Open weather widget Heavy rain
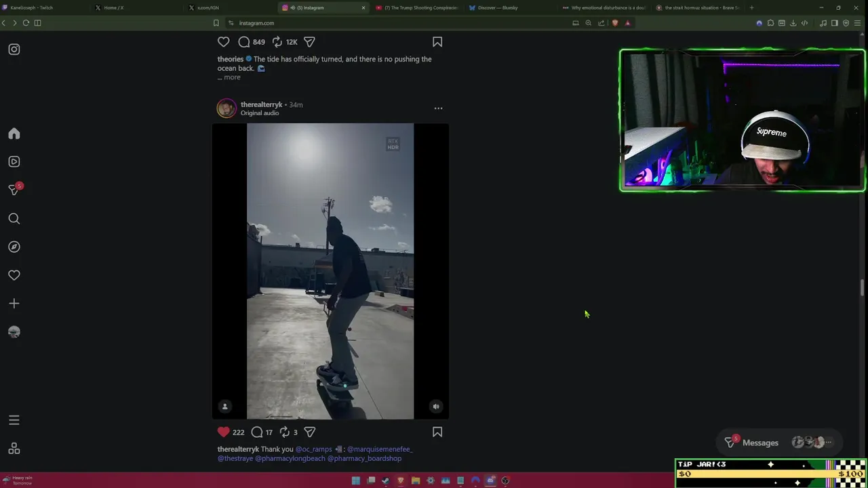This screenshot has width=868, height=488. 18,481
